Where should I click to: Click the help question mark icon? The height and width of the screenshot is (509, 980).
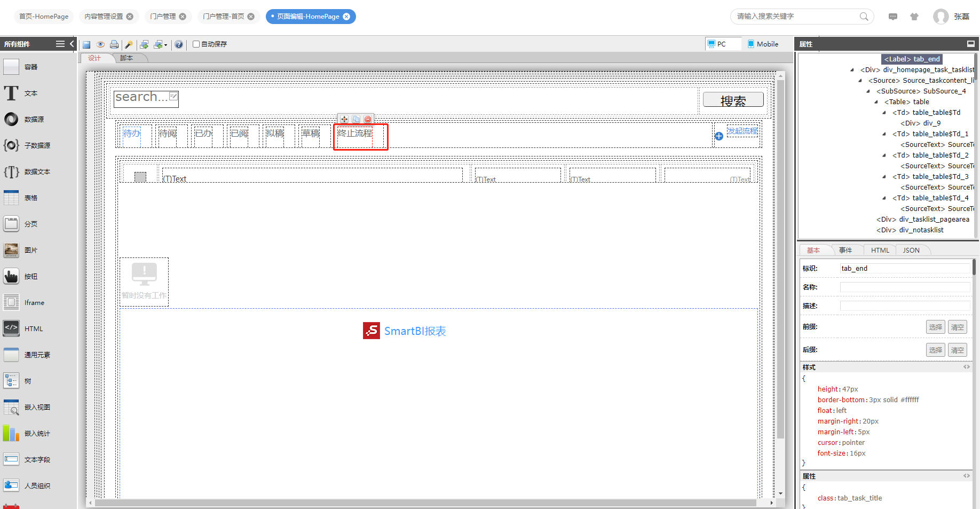179,44
